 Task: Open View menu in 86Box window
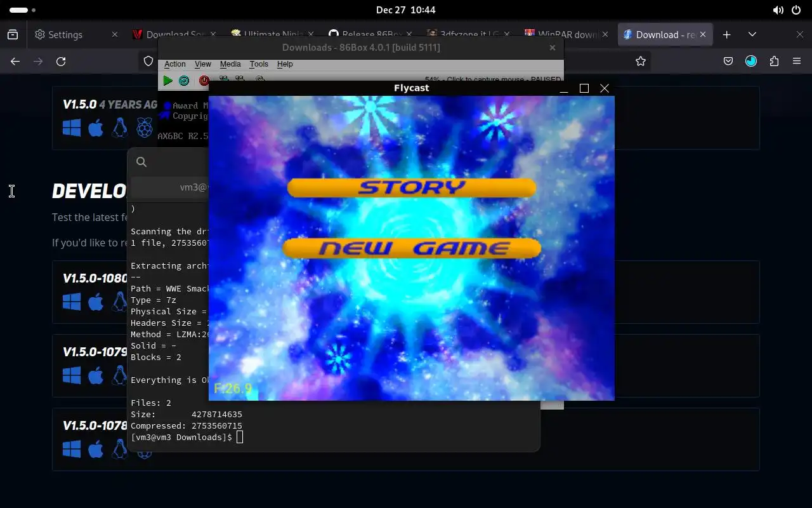click(203, 64)
